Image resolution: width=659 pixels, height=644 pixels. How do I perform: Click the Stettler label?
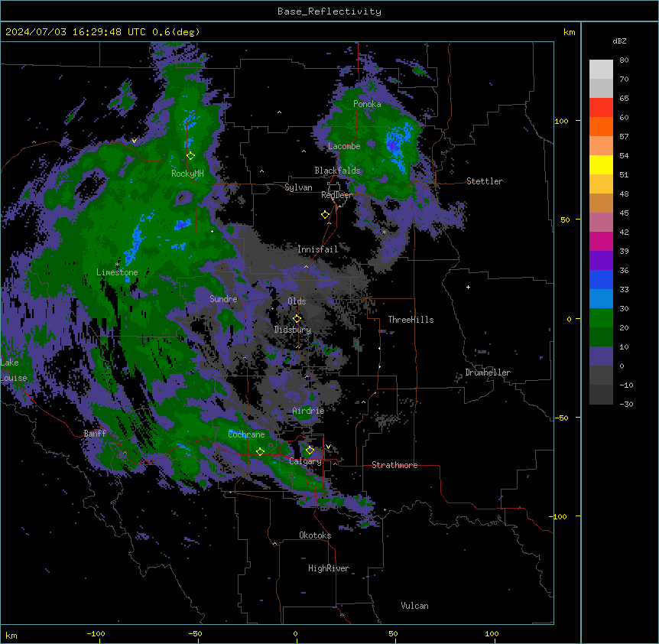pos(485,181)
